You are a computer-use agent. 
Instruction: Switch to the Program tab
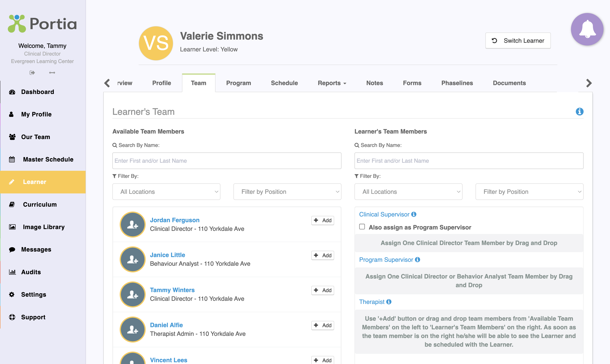[x=238, y=83]
